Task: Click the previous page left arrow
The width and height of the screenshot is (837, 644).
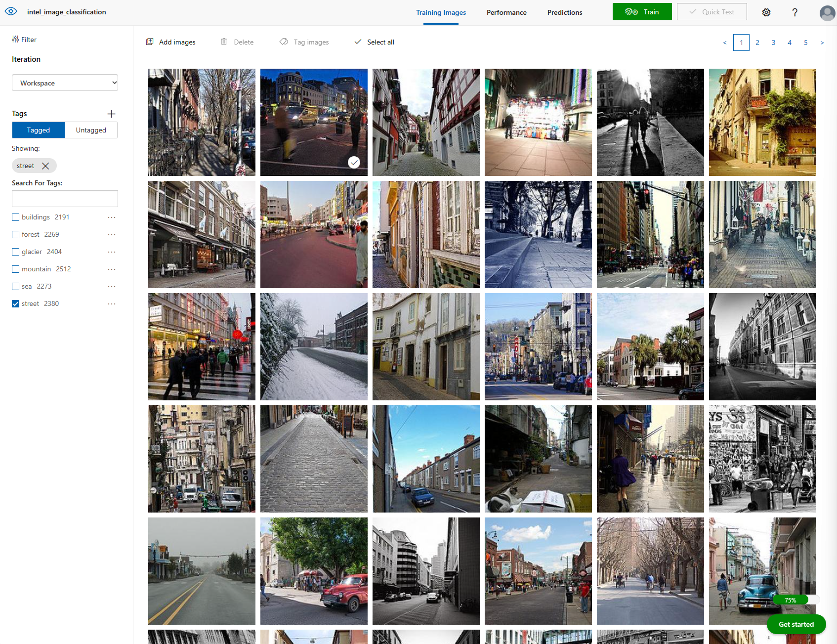Action: click(725, 43)
